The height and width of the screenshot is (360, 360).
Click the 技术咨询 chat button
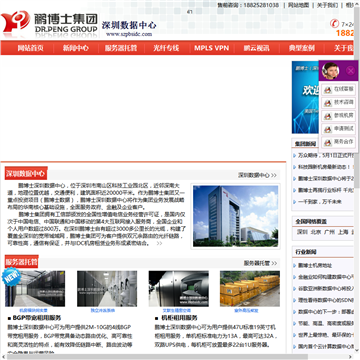tap(338, 103)
